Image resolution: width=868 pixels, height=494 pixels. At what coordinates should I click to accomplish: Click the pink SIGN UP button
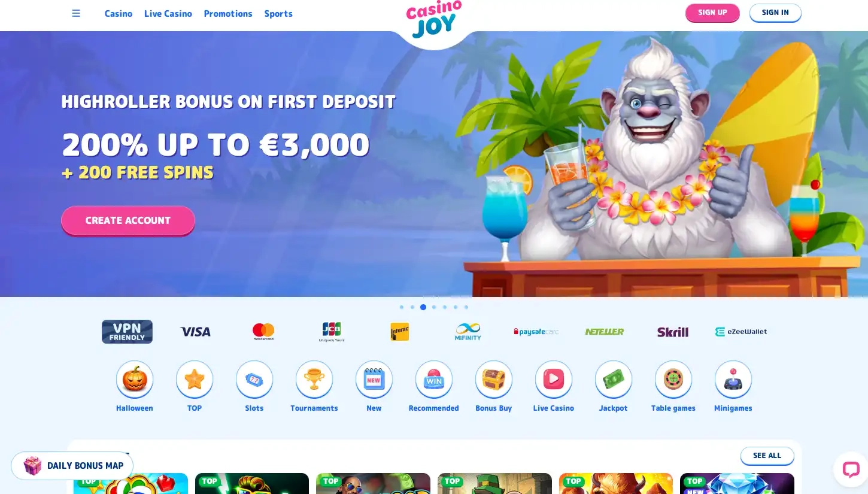[712, 13]
